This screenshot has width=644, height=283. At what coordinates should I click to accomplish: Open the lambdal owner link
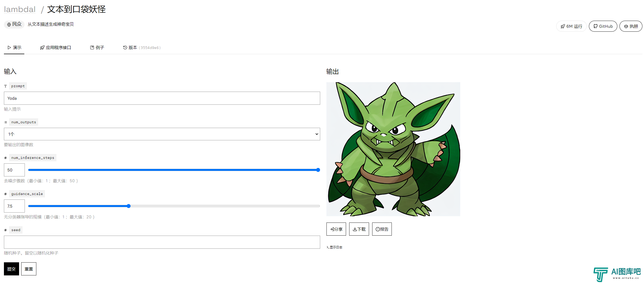point(20,9)
